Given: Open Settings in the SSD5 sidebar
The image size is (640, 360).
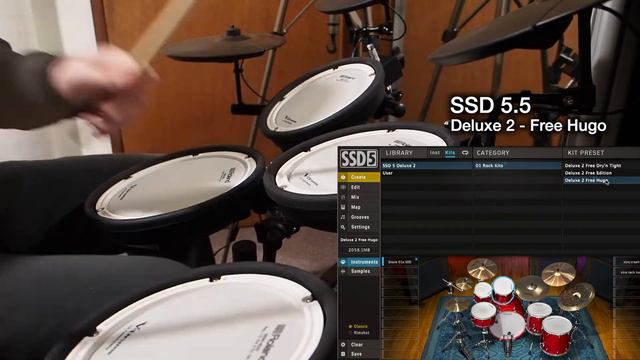Looking at the screenshot, I should 360,227.
